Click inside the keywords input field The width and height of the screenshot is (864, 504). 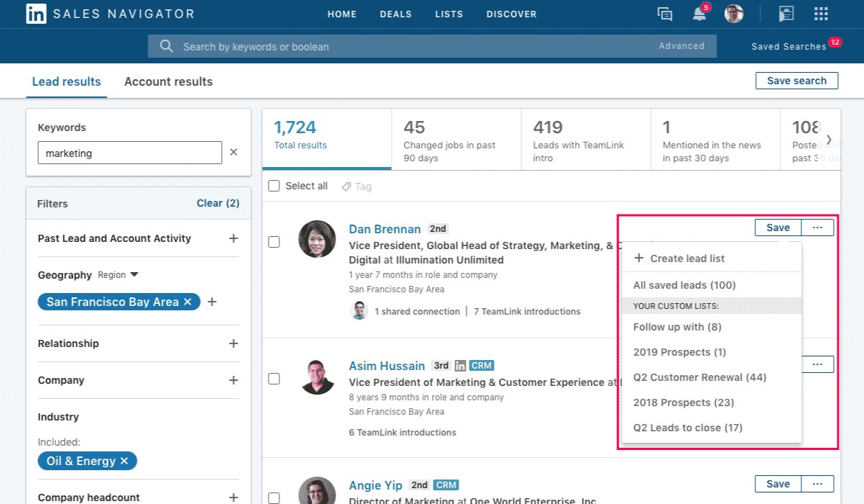click(130, 153)
